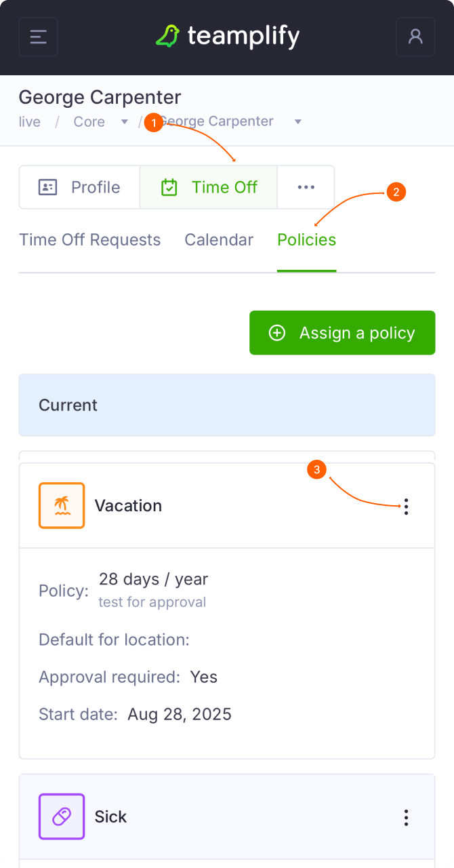
Task: Click the Vacation palm tree icon
Action: click(62, 505)
